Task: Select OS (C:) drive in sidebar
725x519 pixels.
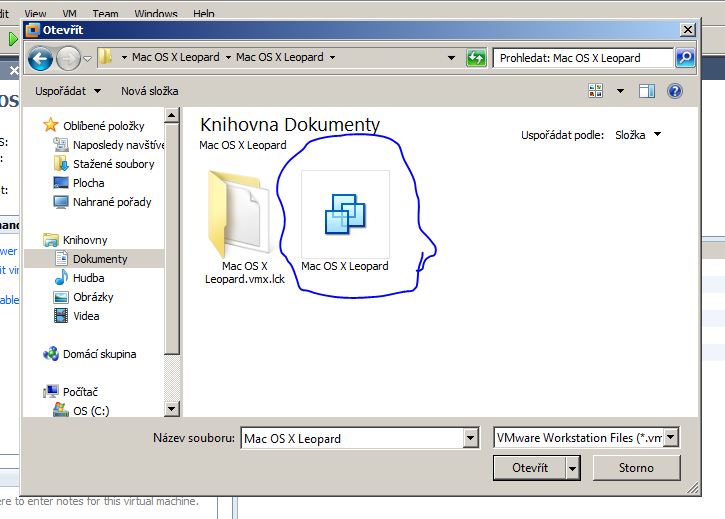Action: (x=91, y=410)
